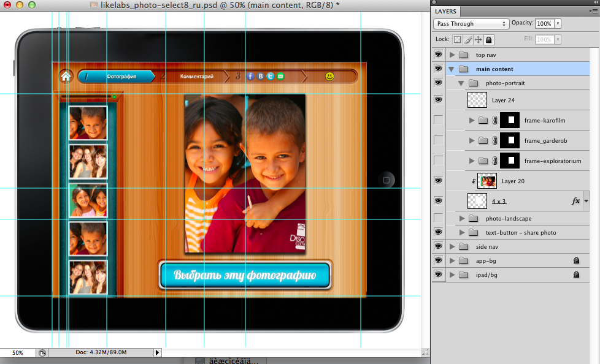This screenshot has height=364, width=600.
Task: Collapse the photo-portrait layer group
Action: coord(461,83)
